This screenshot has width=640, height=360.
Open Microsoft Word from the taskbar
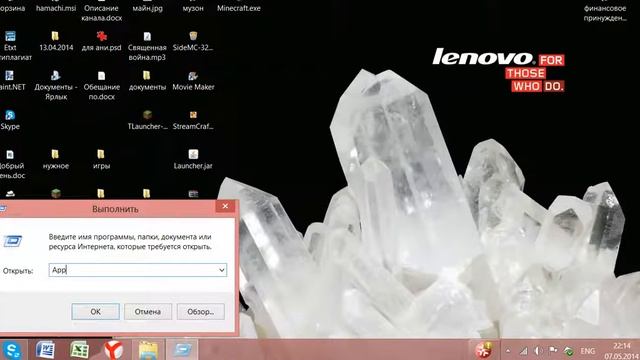tap(46, 350)
